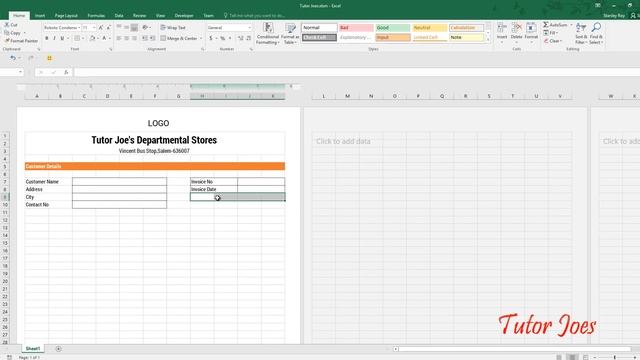
Task: Toggle Center alignment
Action: coord(127,38)
